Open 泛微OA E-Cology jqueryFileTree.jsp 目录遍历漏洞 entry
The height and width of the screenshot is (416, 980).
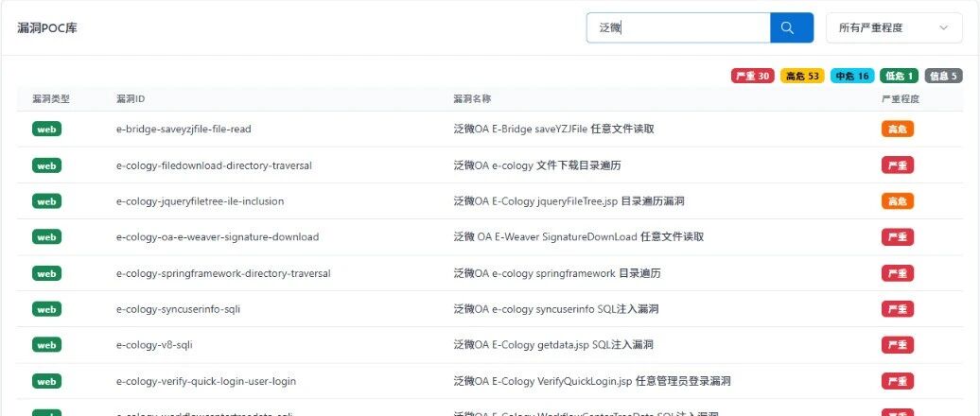[569, 201]
